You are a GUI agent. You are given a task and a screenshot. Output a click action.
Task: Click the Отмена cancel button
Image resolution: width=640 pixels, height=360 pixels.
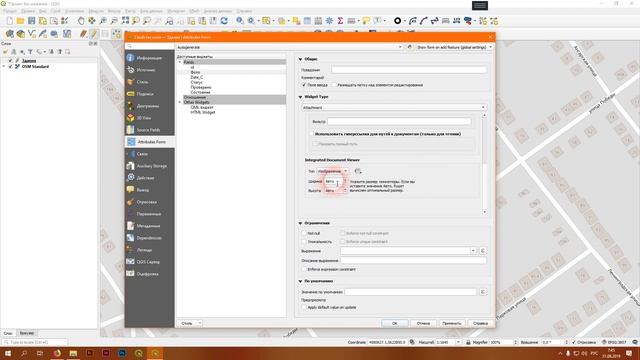pos(423,323)
